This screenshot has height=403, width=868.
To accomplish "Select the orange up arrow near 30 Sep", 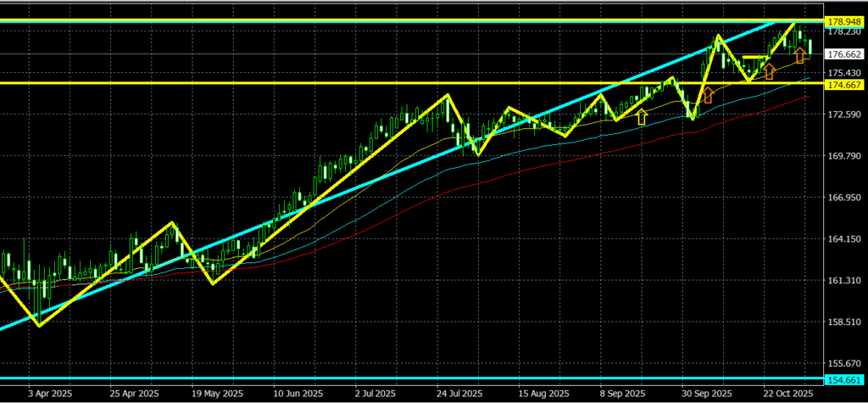I will (x=707, y=95).
